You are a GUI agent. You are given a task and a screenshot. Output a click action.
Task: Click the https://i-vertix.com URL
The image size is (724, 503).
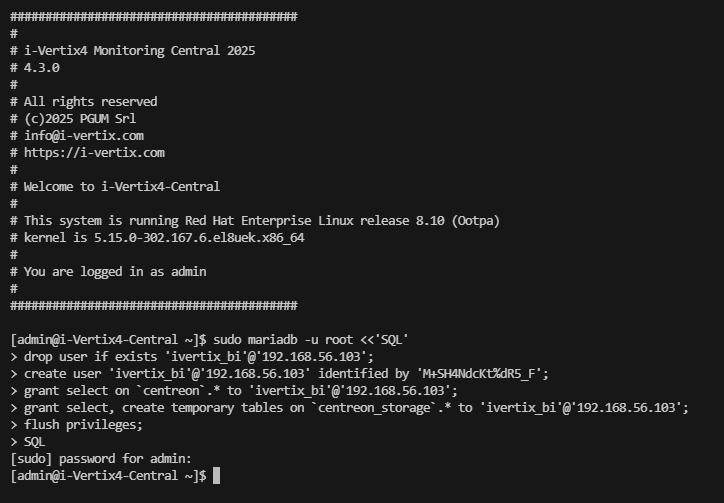[94, 153]
